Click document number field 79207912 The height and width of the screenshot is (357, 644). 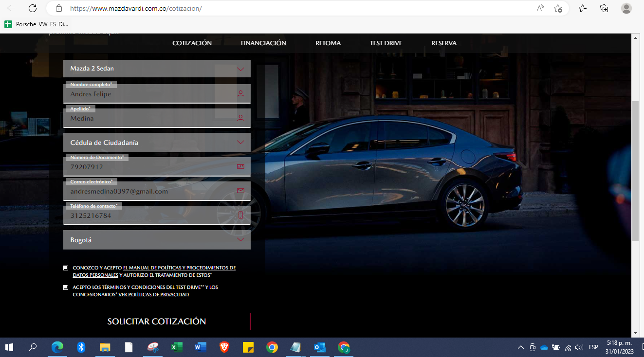pos(157,166)
